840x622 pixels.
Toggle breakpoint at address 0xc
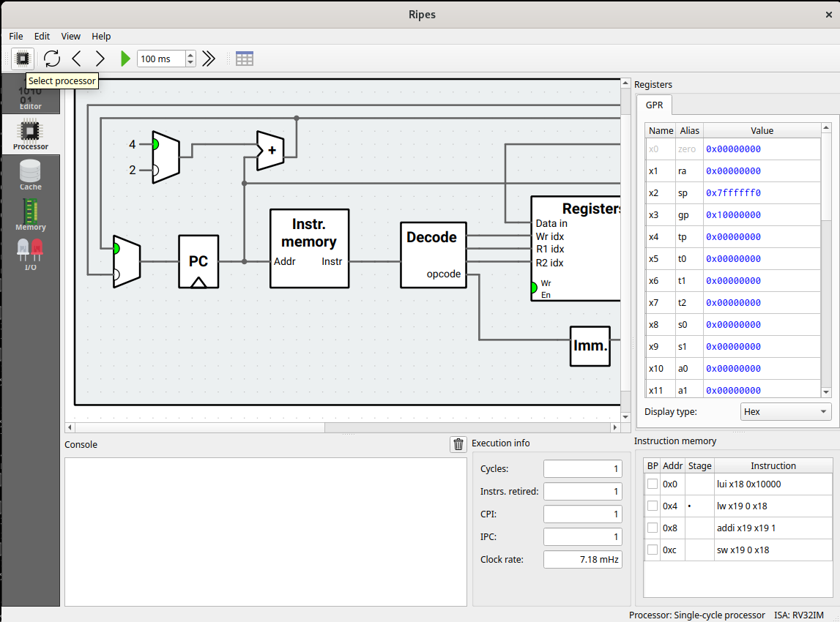(x=652, y=550)
